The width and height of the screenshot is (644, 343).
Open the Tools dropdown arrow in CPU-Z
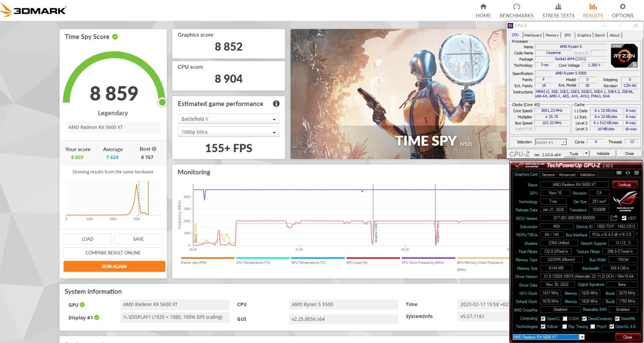coord(586,153)
